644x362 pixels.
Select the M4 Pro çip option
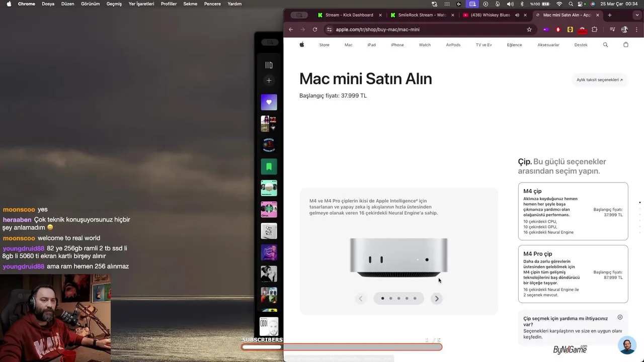(573, 274)
